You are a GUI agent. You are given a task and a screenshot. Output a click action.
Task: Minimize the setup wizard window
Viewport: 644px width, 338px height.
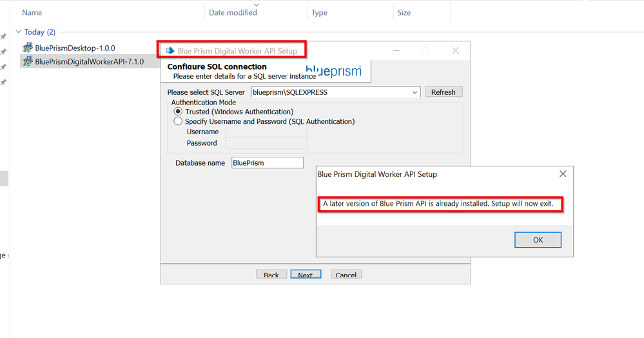[396, 50]
